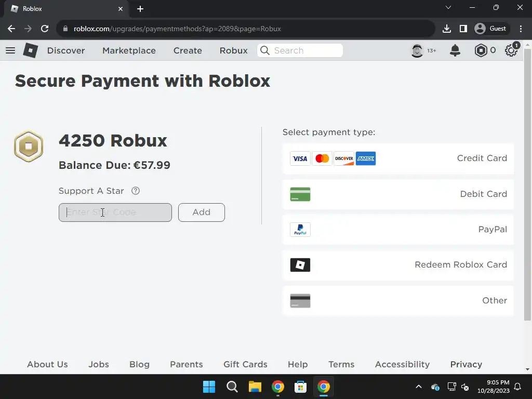
Task: Open File Explorer from the taskbar
Action: pyautogui.click(x=255, y=387)
